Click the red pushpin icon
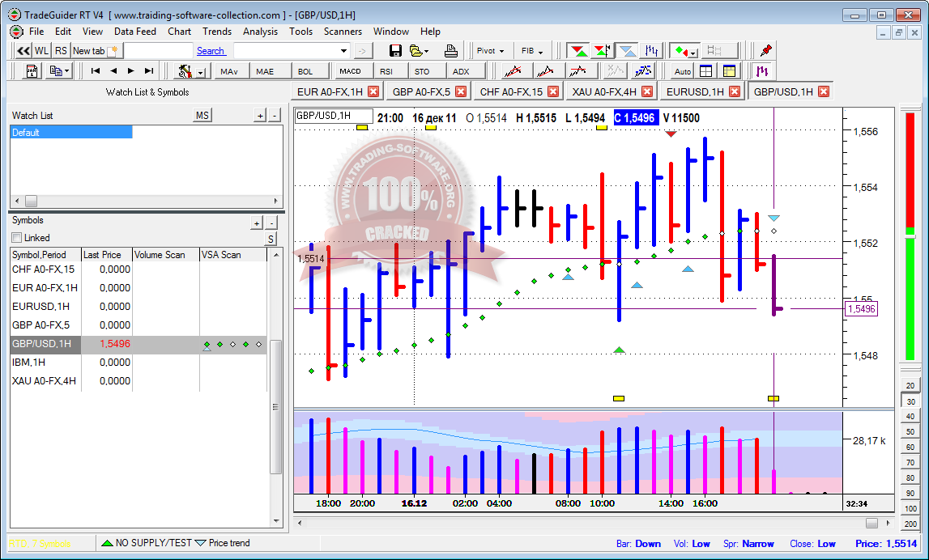This screenshot has height=560, width=929. (x=766, y=50)
